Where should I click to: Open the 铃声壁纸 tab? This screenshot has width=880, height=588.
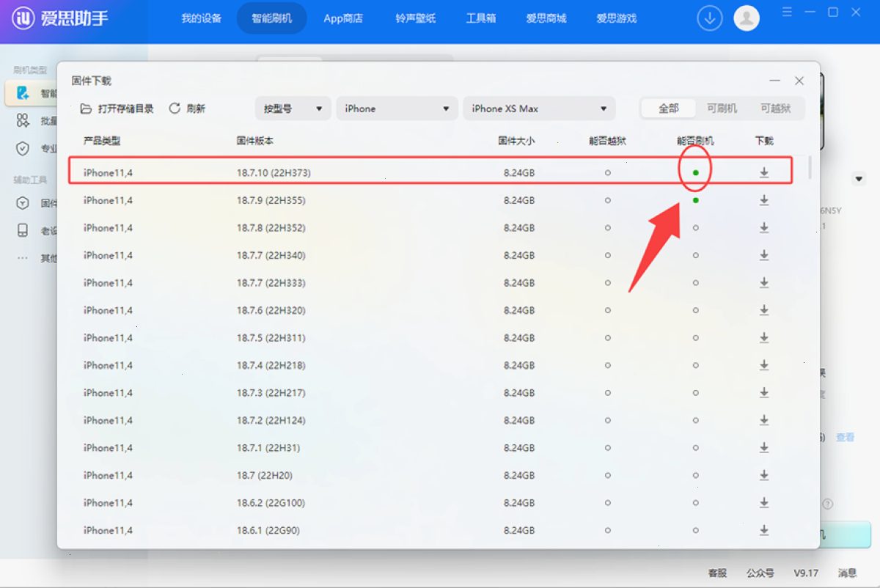(416, 18)
